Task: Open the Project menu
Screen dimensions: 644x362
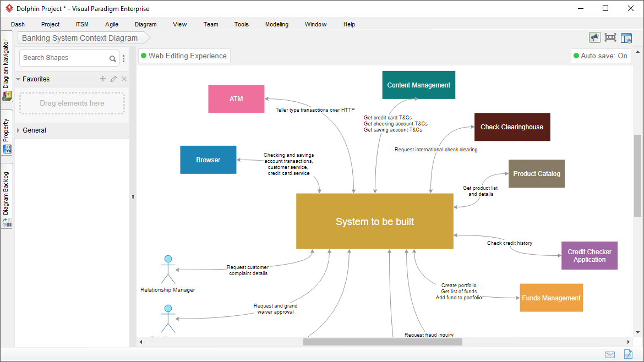Action: pyautogui.click(x=50, y=24)
